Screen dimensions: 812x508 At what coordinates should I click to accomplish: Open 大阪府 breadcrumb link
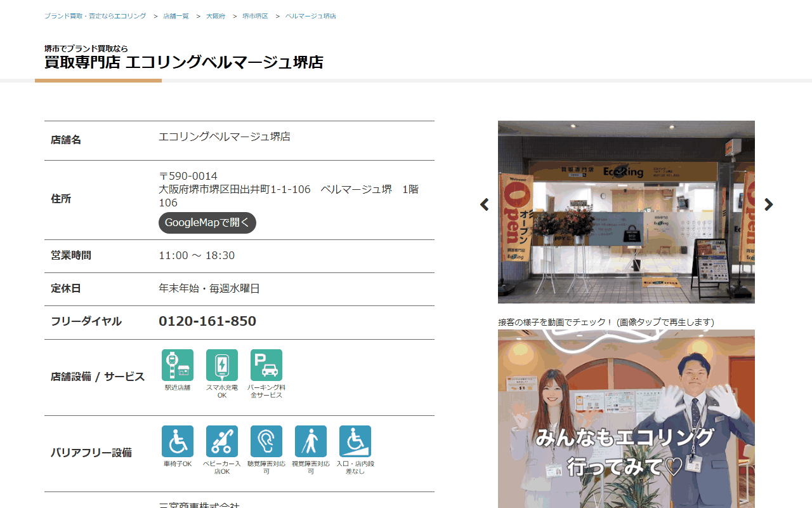pyautogui.click(x=216, y=16)
